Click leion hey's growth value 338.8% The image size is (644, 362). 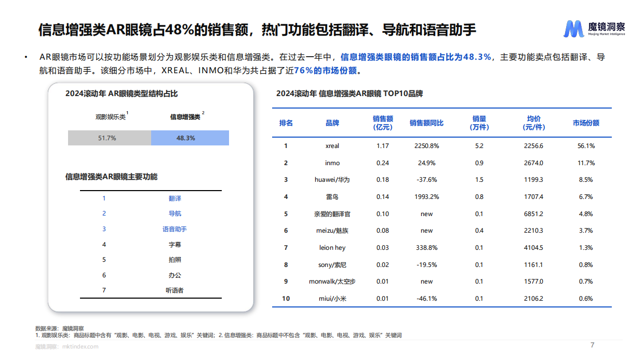point(426,248)
